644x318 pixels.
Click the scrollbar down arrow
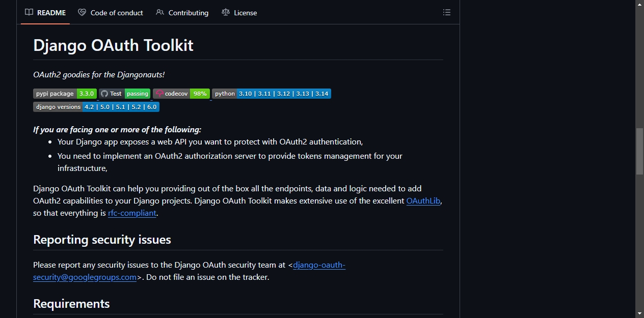[639, 313]
